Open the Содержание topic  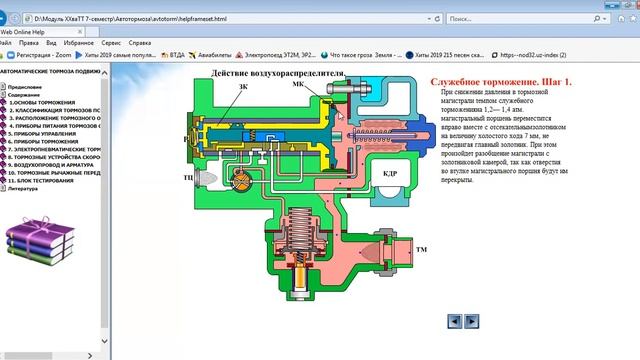pos(24,95)
